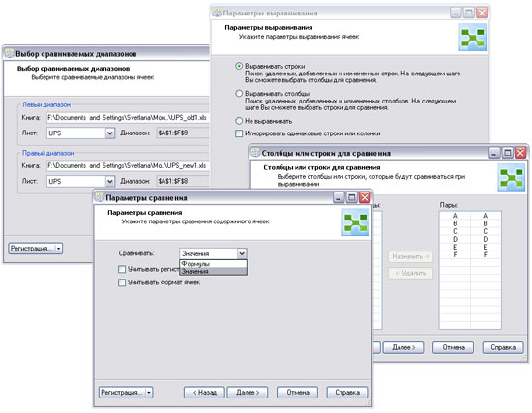The width and height of the screenshot is (532, 413).
Task: Select pair row D in Пары list
Action: coord(470,239)
